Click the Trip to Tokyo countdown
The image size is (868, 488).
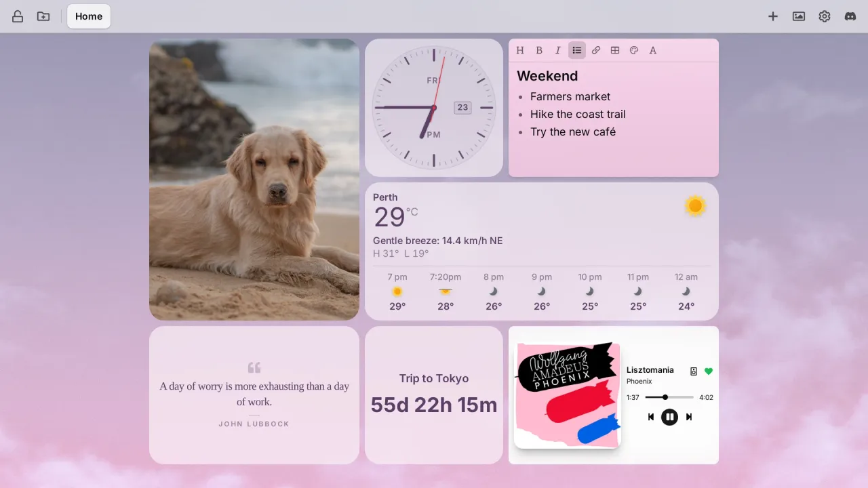point(434,395)
